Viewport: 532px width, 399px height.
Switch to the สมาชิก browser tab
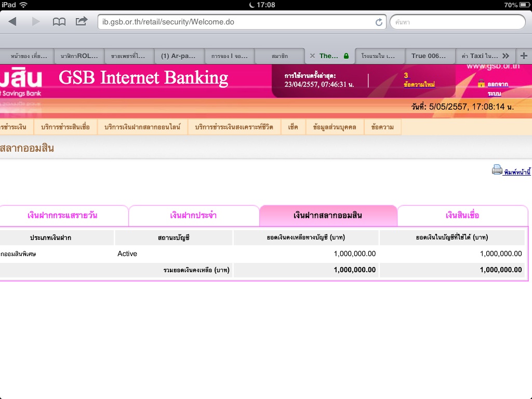point(280,56)
